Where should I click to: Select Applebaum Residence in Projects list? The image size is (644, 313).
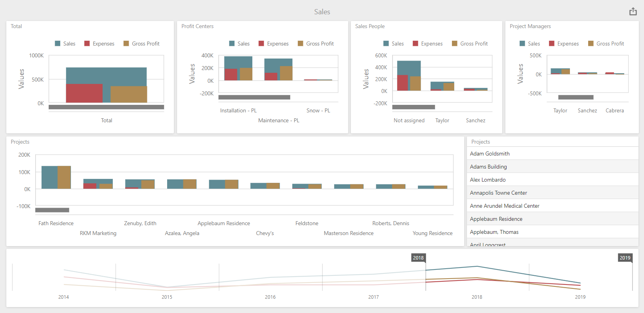(x=553, y=219)
